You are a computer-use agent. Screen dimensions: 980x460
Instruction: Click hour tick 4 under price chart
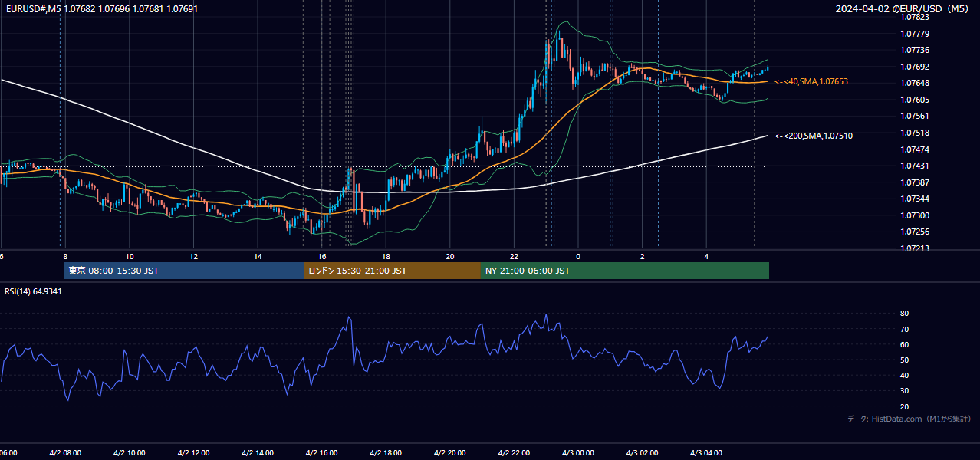coord(706,256)
